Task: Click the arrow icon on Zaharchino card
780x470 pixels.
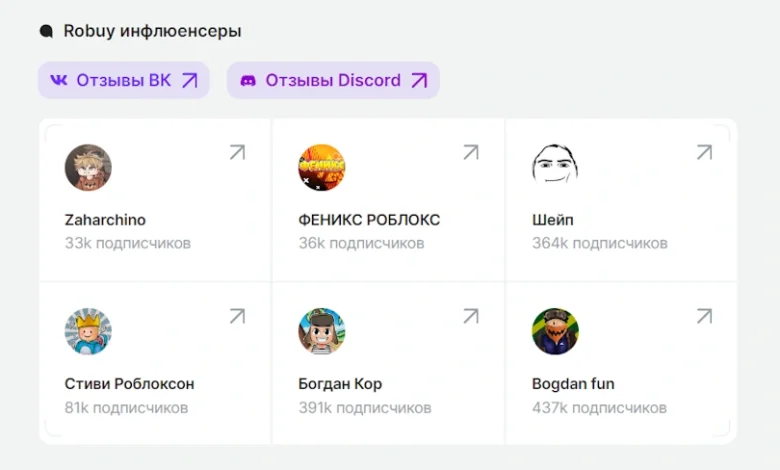Action: pyautogui.click(x=237, y=152)
